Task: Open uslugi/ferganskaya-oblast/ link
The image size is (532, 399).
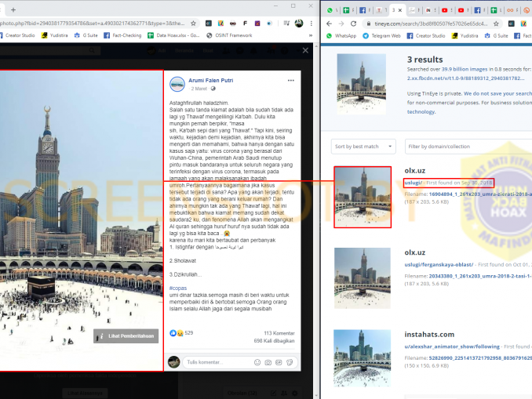Action: 439,264
